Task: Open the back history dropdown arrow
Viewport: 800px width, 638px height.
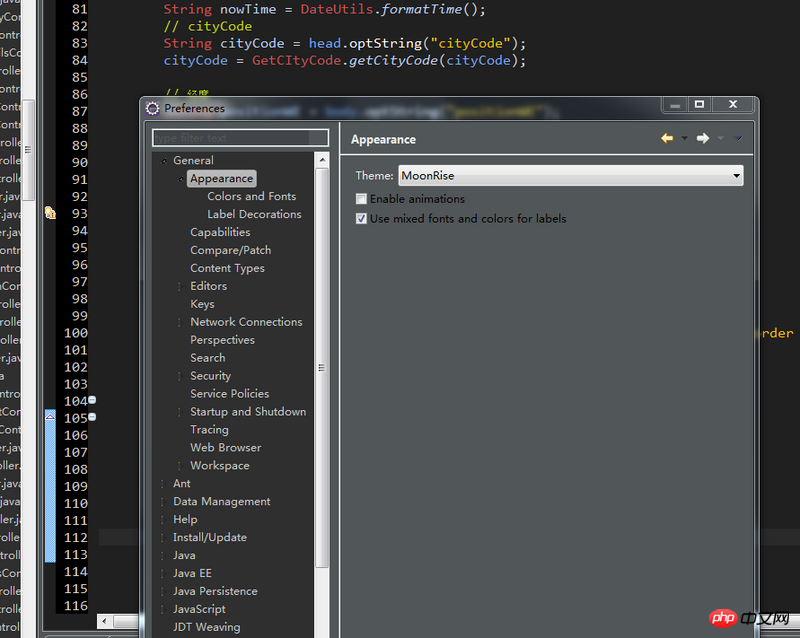Action: (x=685, y=138)
